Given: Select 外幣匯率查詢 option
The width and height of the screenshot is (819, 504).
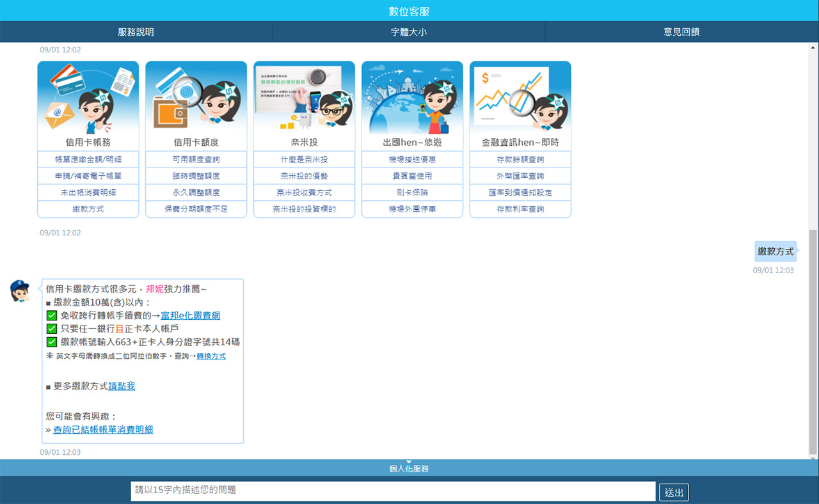Looking at the screenshot, I should click(x=520, y=176).
